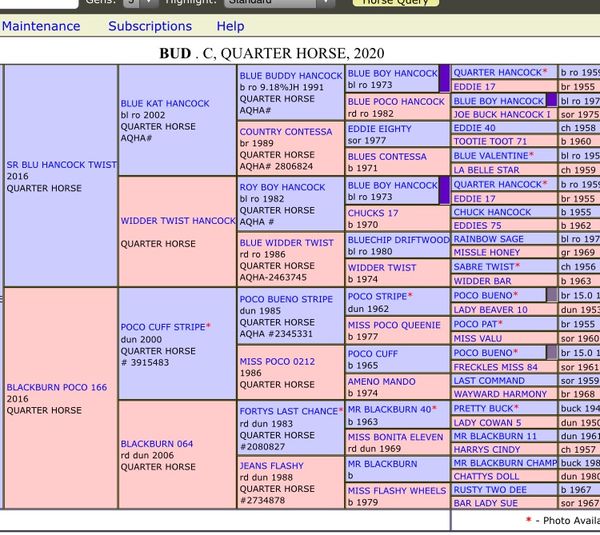This screenshot has width=600, height=535.
Task: Open JOE BUCK HANCOCK I horse link
Action: coord(502,114)
